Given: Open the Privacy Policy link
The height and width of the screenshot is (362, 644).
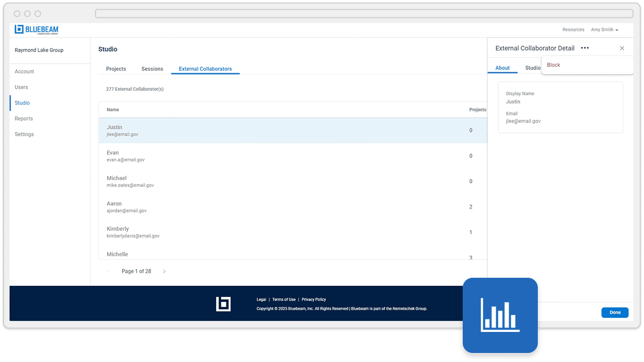Looking at the screenshot, I should [x=313, y=299].
